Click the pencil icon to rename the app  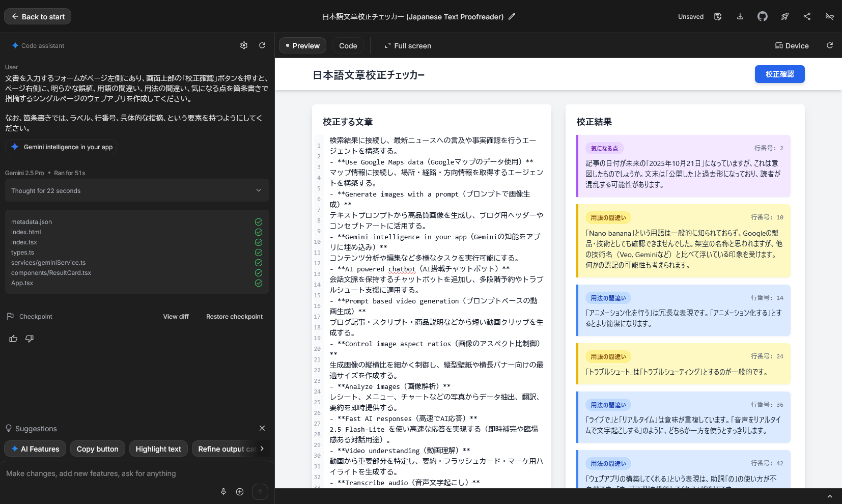tap(512, 16)
